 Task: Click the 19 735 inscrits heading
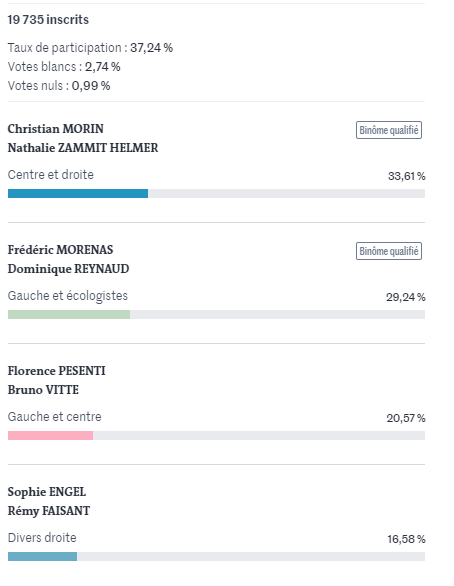coord(48,19)
